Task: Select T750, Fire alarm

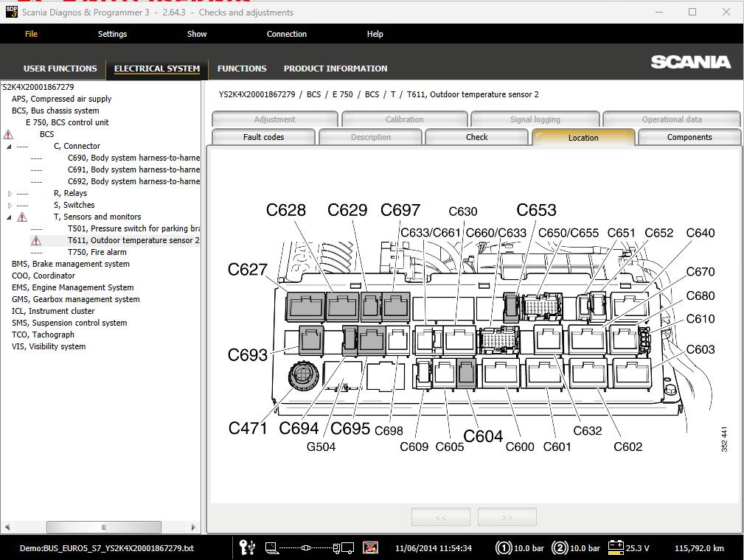Action: pos(97,252)
